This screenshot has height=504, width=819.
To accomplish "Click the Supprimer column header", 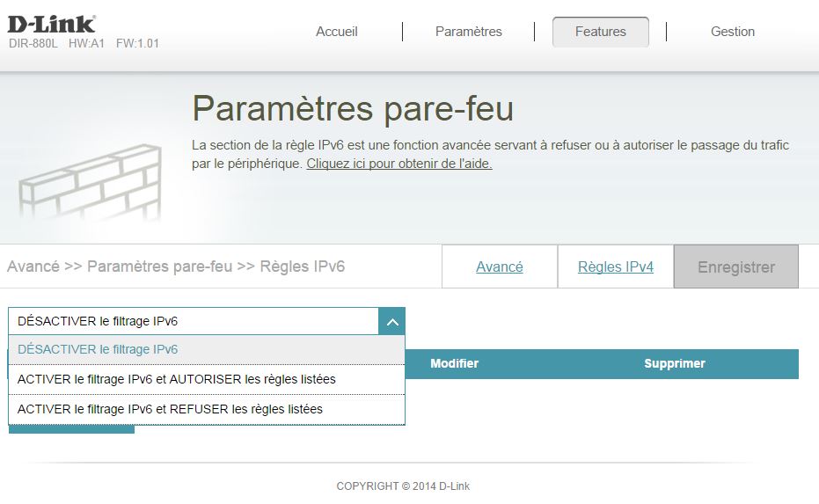I will coord(674,364).
